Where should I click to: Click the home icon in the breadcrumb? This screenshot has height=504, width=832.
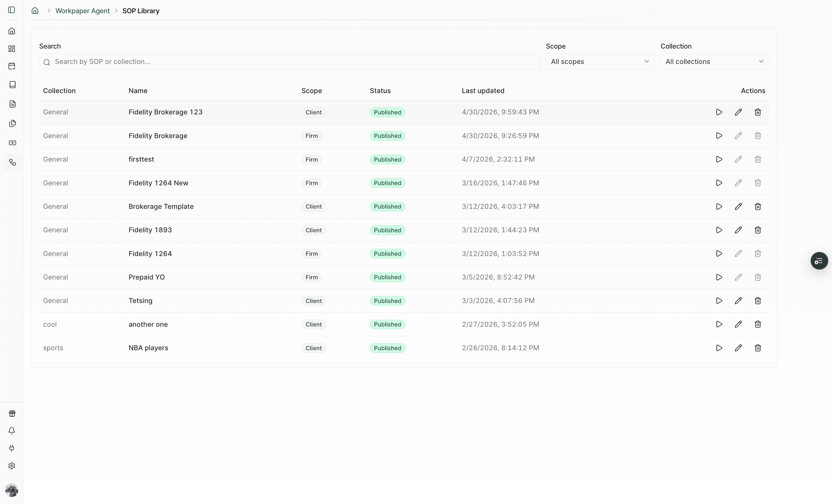[x=35, y=11]
